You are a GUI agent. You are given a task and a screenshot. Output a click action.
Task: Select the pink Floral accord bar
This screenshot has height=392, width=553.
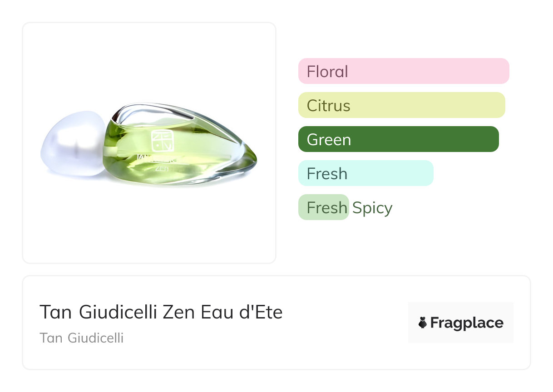point(403,71)
